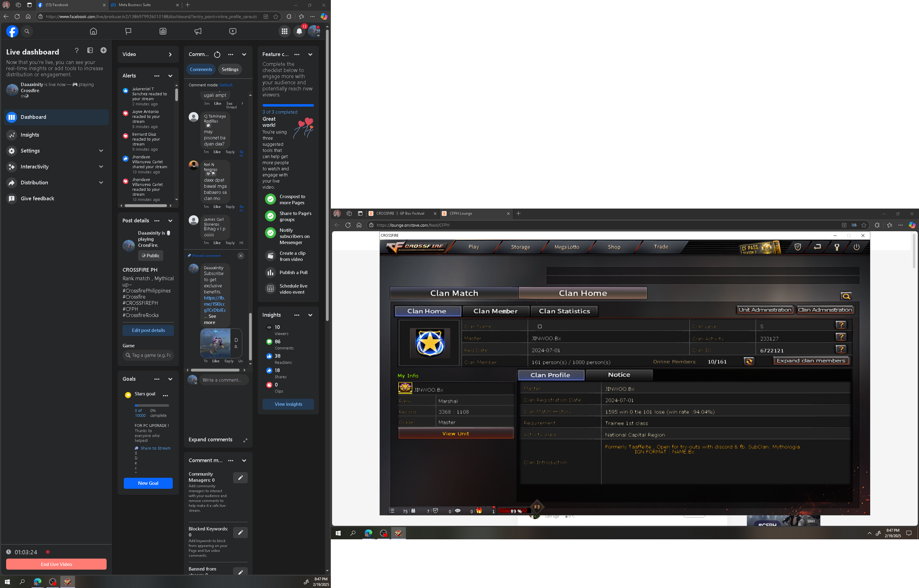Image resolution: width=919 pixels, height=588 pixels.
Task: Open Clan Administration button
Action: [825, 310]
